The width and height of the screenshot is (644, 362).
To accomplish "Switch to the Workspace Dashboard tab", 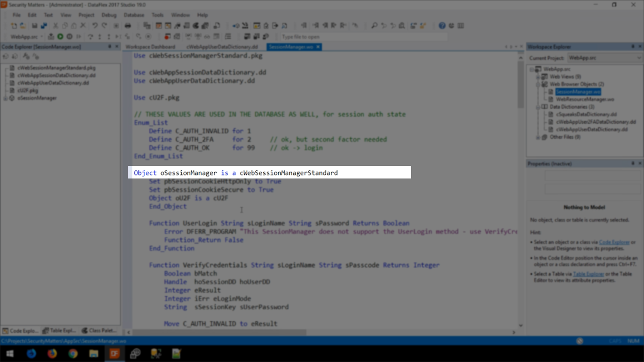I will click(150, 47).
